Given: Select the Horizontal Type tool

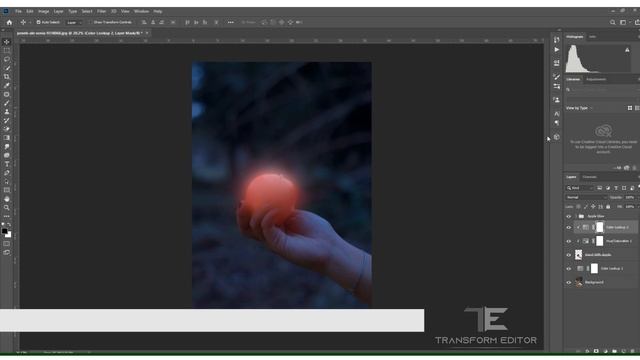Looking at the screenshot, I should (7, 164).
